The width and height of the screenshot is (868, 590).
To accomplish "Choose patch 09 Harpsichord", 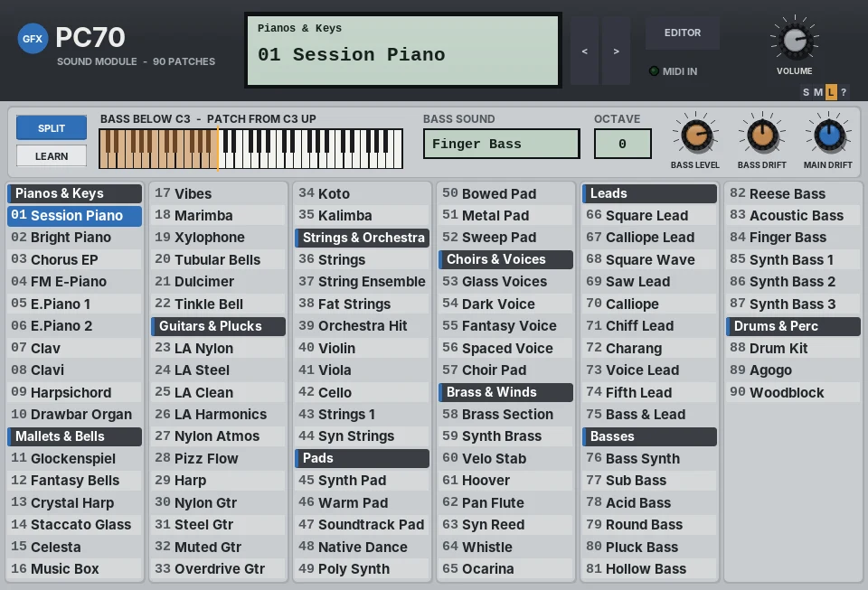I will [x=75, y=393].
